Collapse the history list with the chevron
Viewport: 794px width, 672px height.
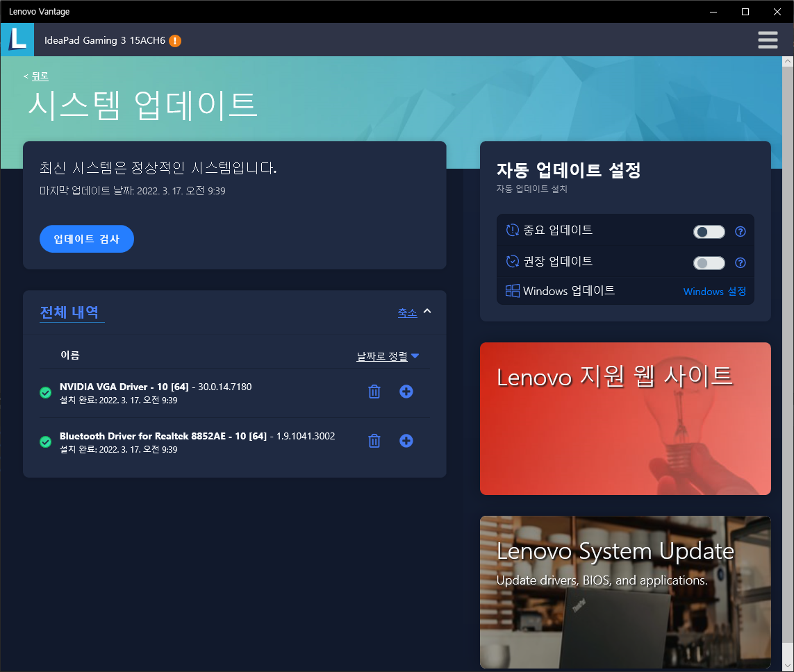click(427, 311)
